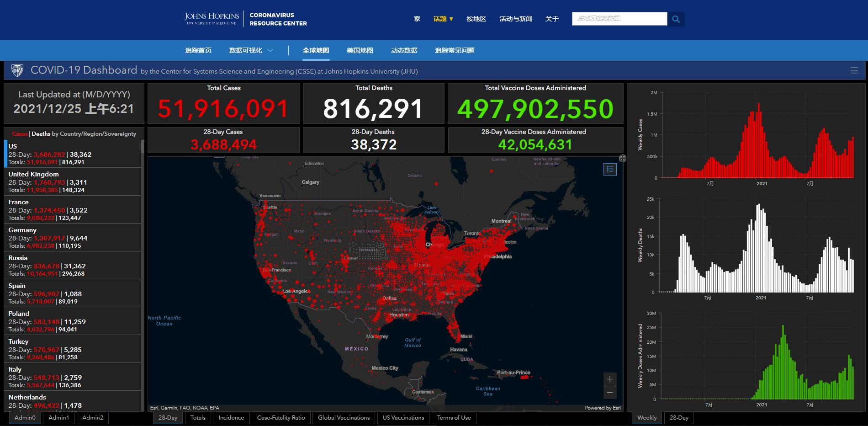Viewport: 868px width, 426px height.
Task: Toggle list to Deaths sorting
Action: (41, 134)
